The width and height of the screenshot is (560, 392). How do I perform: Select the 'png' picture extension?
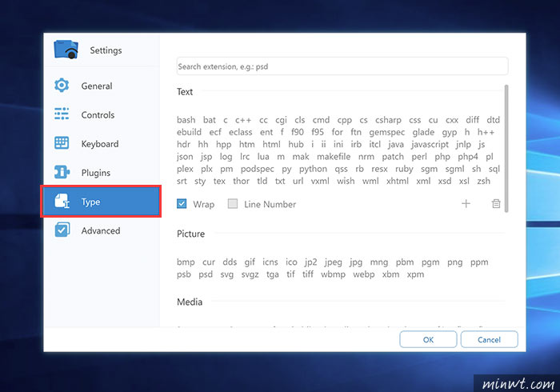point(454,262)
